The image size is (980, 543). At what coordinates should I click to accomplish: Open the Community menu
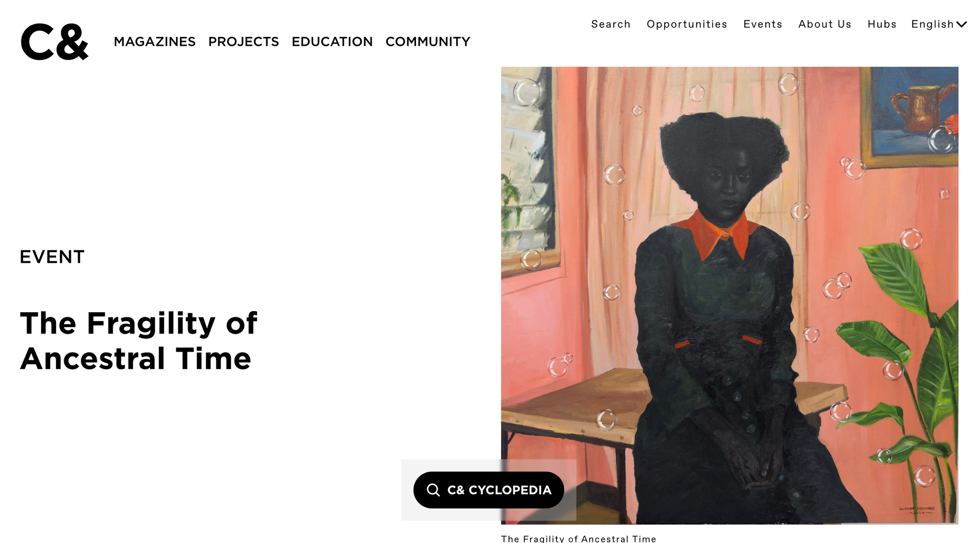428,42
